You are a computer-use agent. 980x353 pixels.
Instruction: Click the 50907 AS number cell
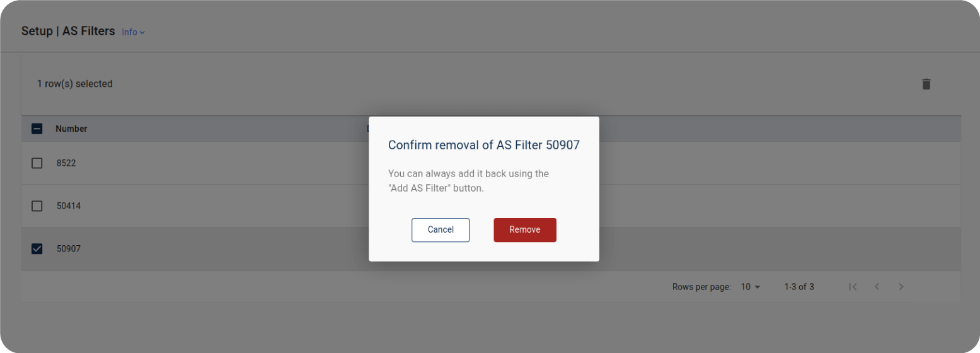click(69, 249)
